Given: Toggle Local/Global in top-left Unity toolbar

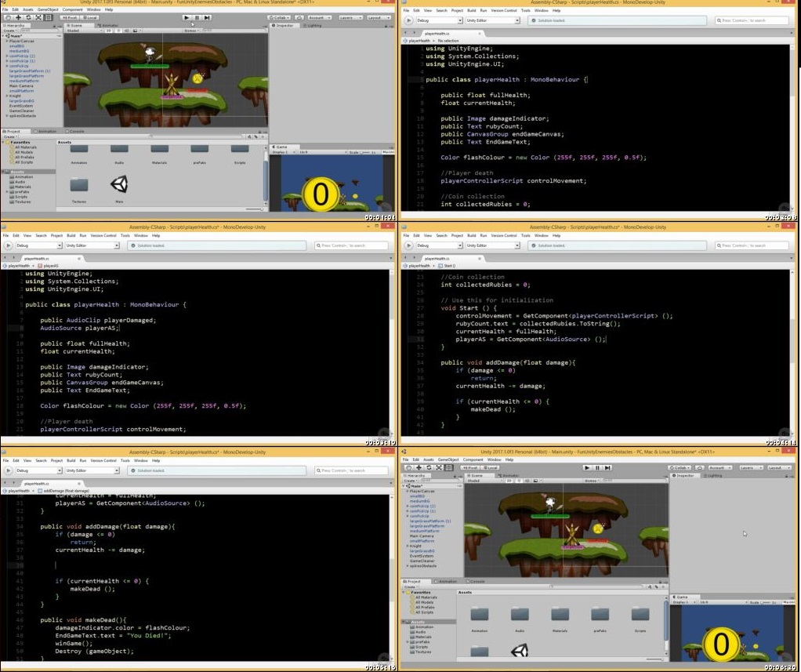Looking at the screenshot, I should click(89, 17).
